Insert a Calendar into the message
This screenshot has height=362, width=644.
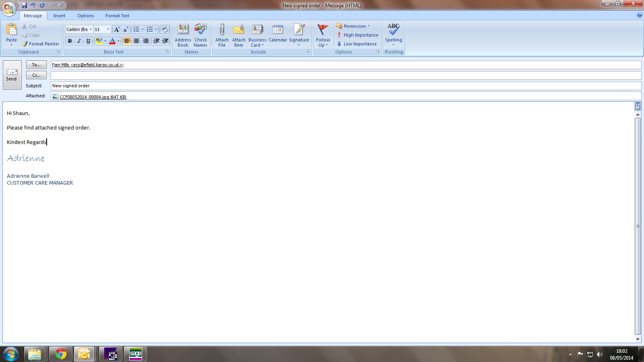point(278,34)
